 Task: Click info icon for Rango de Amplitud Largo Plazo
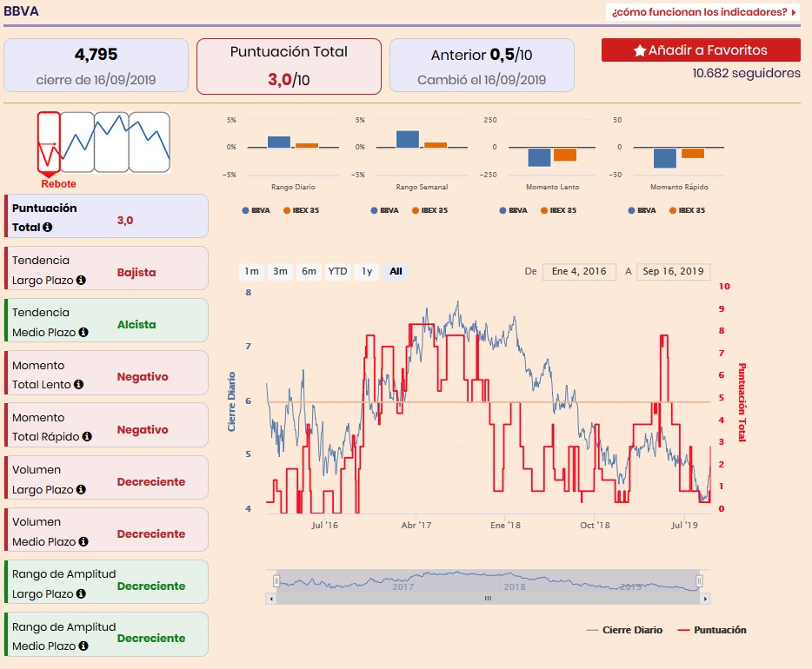coord(81,594)
